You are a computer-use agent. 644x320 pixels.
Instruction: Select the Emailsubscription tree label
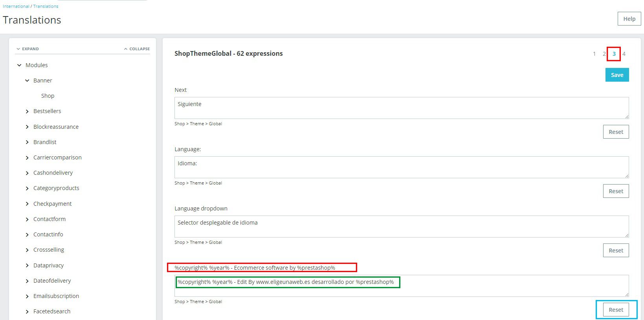point(56,296)
